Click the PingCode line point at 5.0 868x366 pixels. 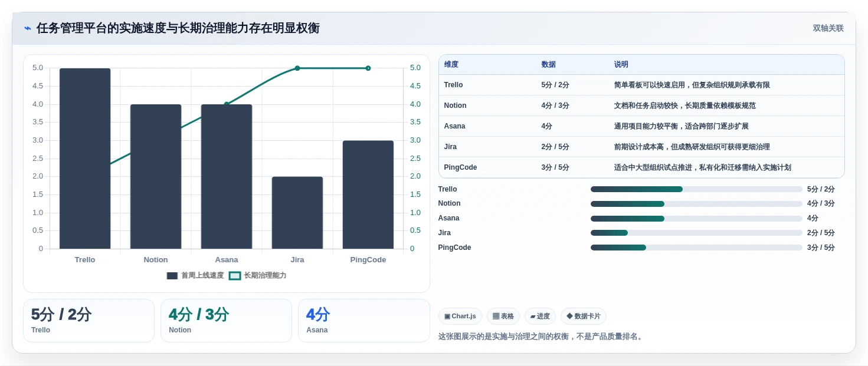pyautogui.click(x=368, y=68)
